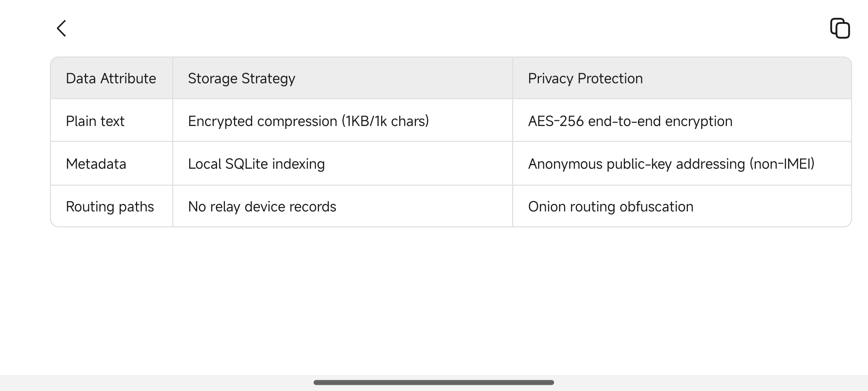Select the Data Attribute column header
868x391 pixels.
(x=111, y=78)
